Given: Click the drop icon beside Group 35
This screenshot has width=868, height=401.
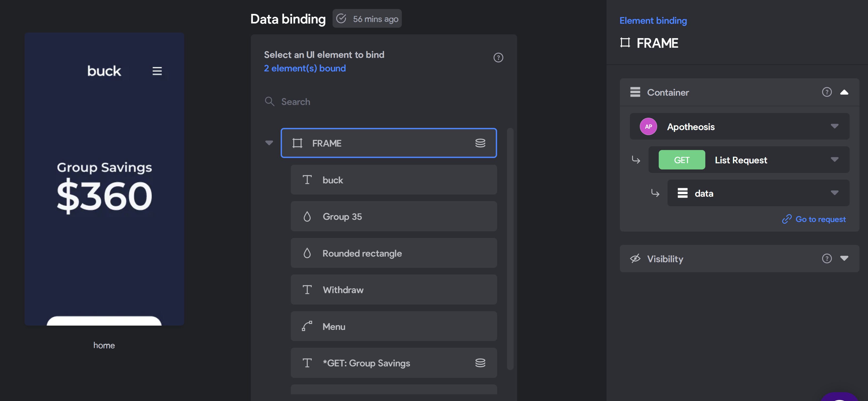Looking at the screenshot, I should point(307,216).
